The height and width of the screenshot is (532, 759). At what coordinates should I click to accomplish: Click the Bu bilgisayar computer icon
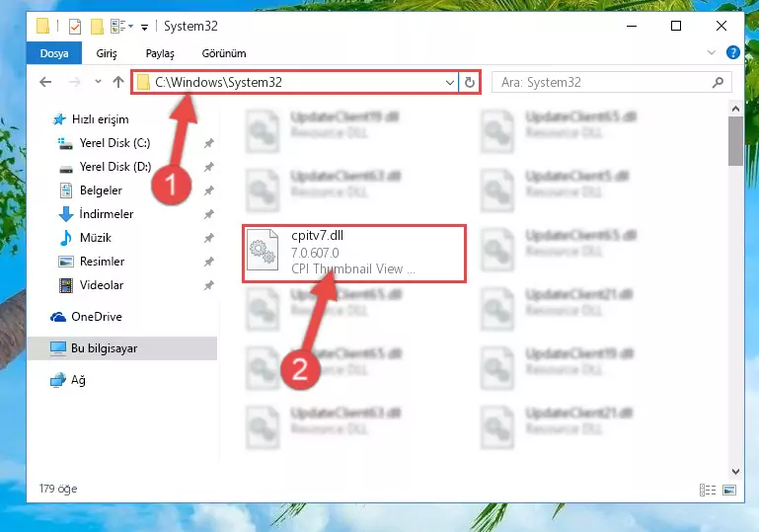[x=58, y=348]
